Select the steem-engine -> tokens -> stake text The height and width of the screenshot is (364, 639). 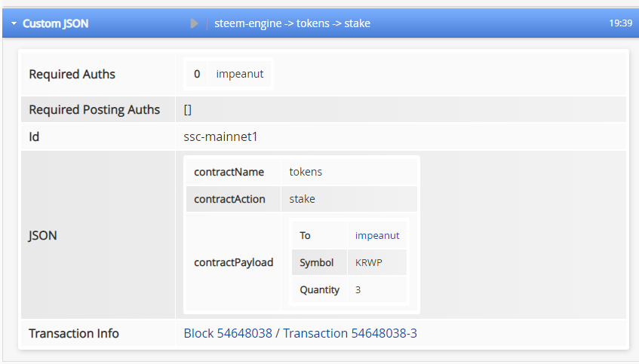[x=292, y=23]
